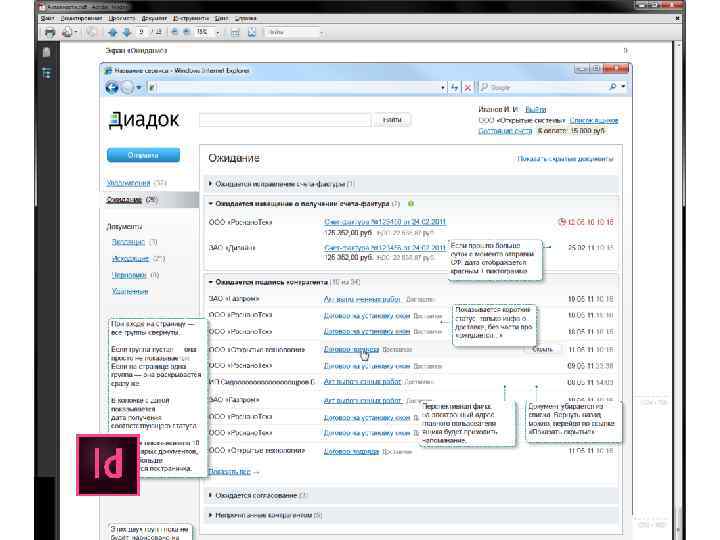Expand the last collapsed group below согласование
The image size is (720, 540).
(x=211, y=515)
